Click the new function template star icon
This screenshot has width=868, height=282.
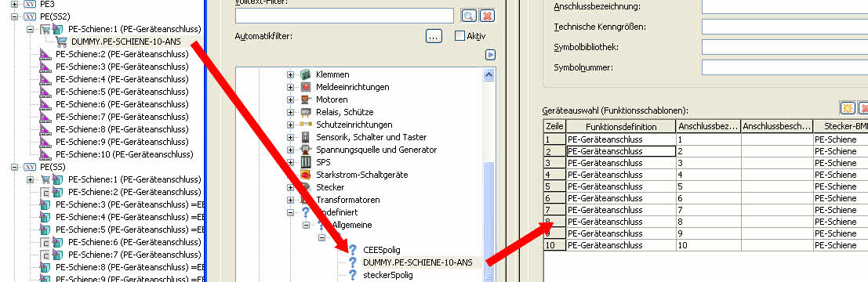(x=848, y=108)
